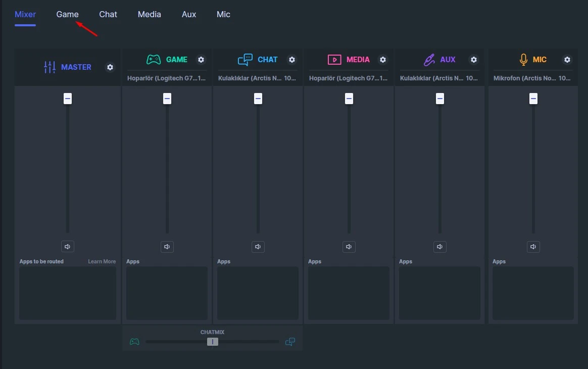588x369 pixels.
Task: Open the Aux output device dropdown
Action: tap(439, 78)
